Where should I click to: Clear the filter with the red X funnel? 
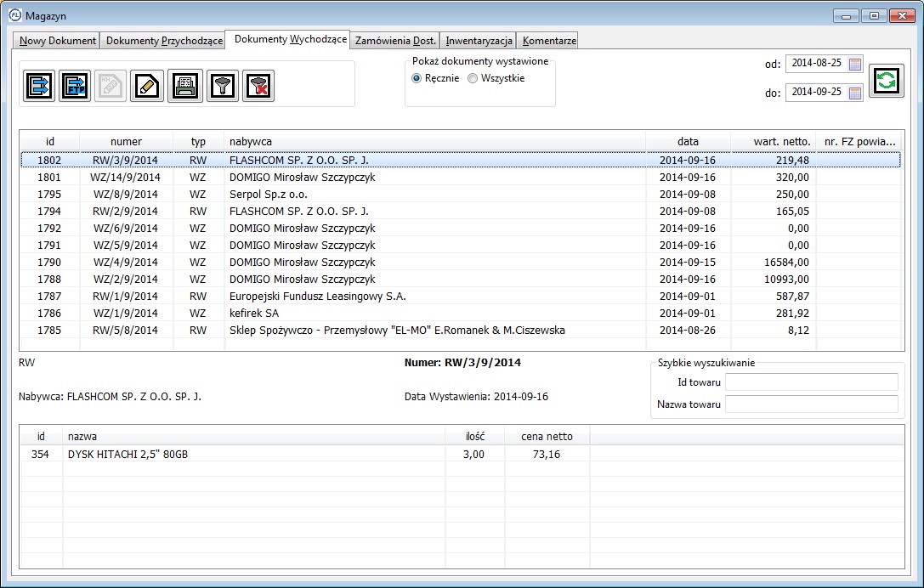(x=258, y=86)
